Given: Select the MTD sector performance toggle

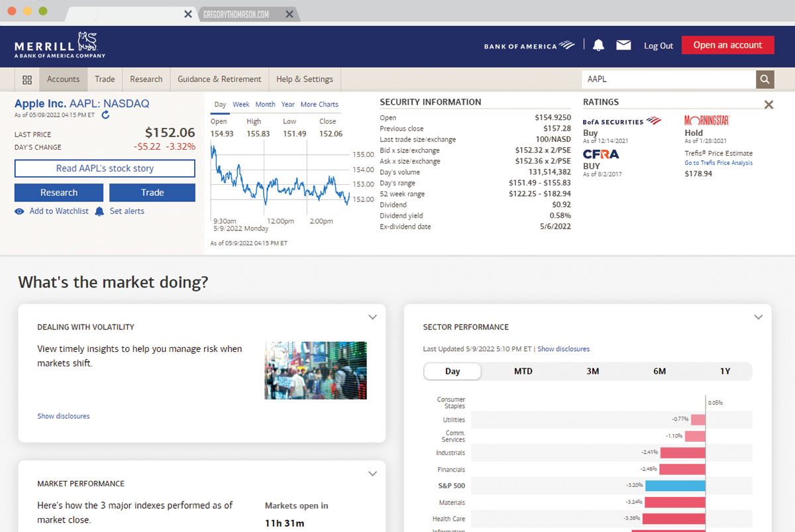Looking at the screenshot, I should (x=523, y=371).
